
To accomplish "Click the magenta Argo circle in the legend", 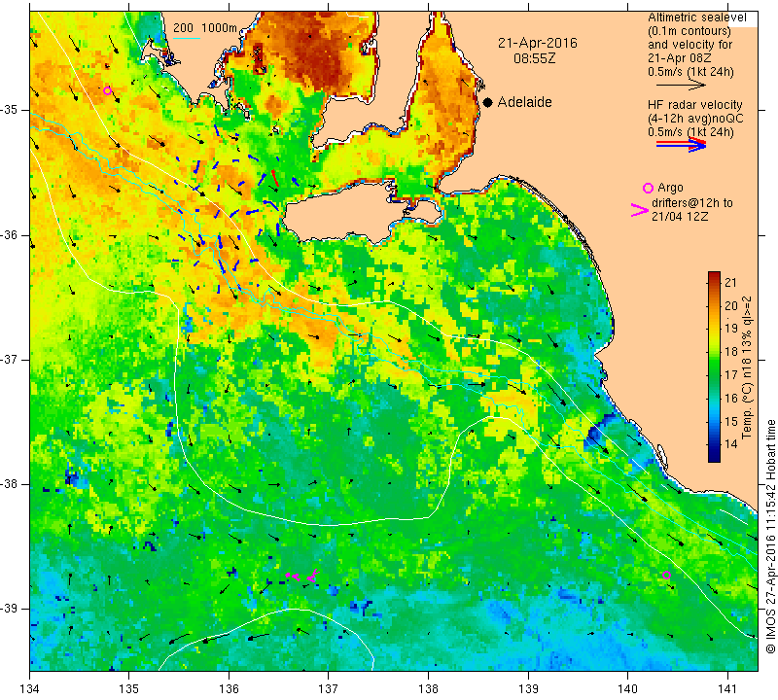I will pyautogui.click(x=648, y=188).
